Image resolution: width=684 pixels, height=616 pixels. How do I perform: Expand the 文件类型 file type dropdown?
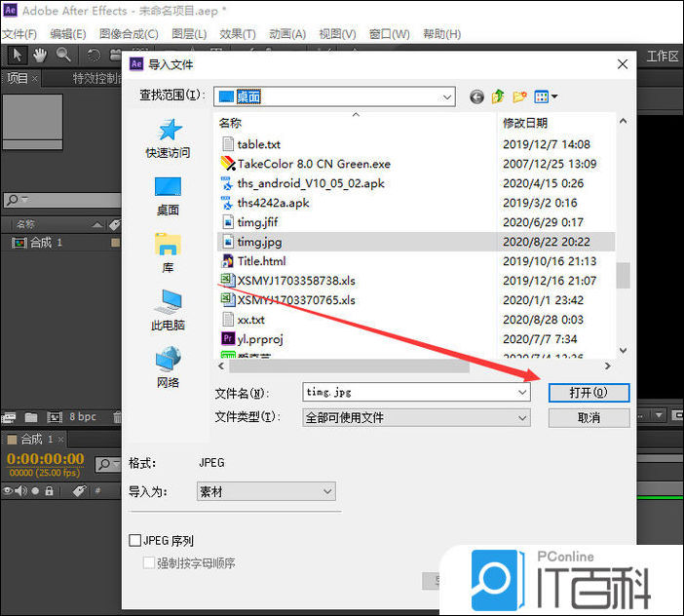click(x=522, y=418)
